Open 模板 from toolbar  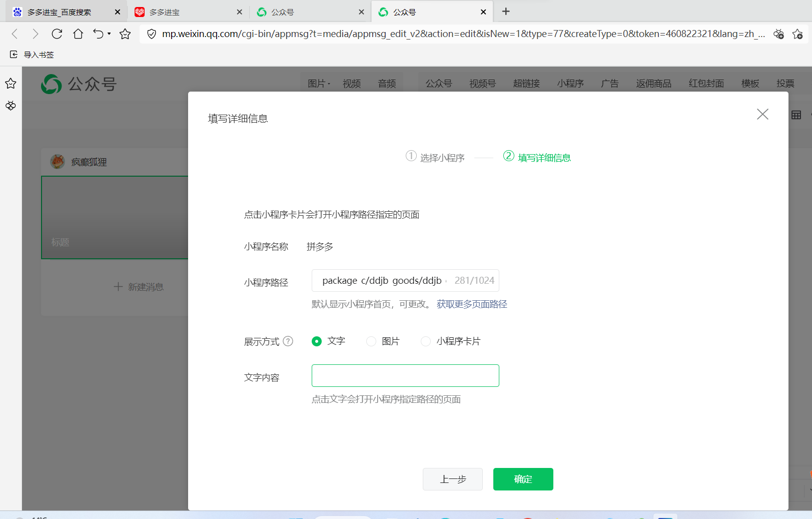(x=750, y=84)
